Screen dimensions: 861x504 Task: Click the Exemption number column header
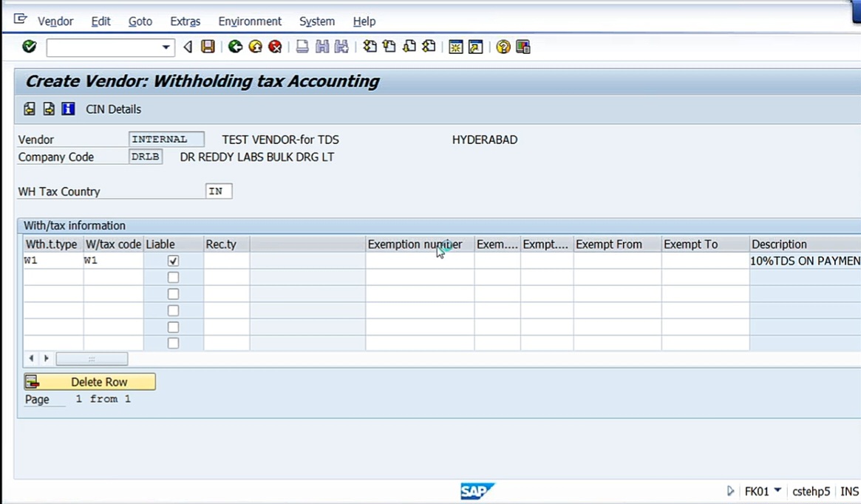coord(420,245)
